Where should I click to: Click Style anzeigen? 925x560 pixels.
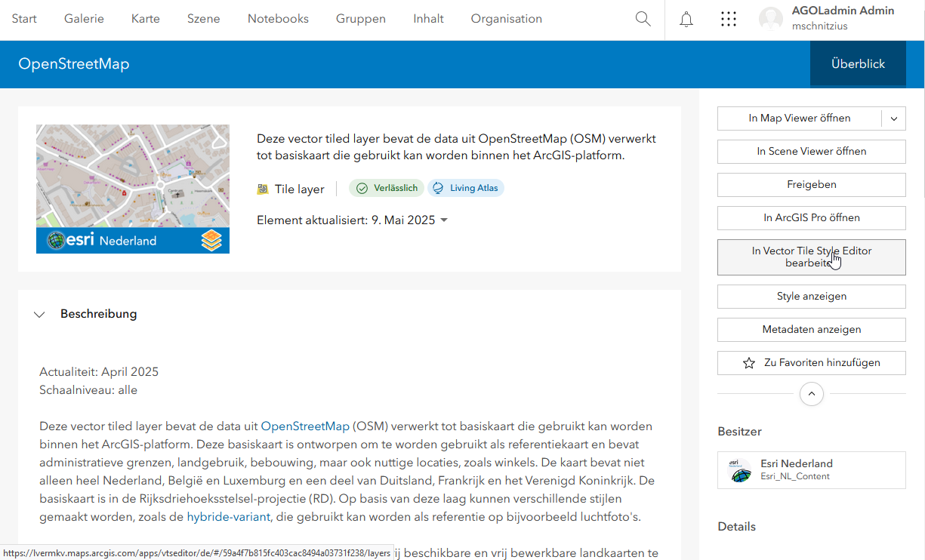click(x=812, y=297)
